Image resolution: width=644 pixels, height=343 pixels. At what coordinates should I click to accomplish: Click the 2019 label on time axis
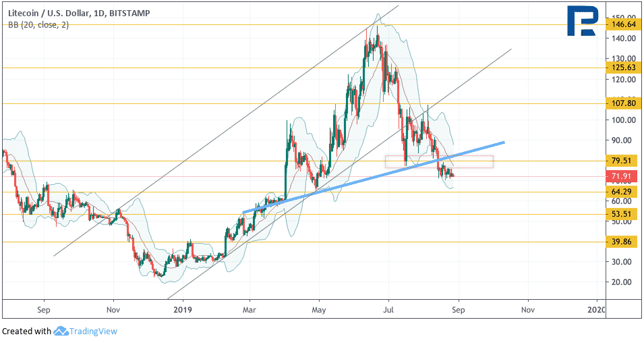(x=183, y=310)
